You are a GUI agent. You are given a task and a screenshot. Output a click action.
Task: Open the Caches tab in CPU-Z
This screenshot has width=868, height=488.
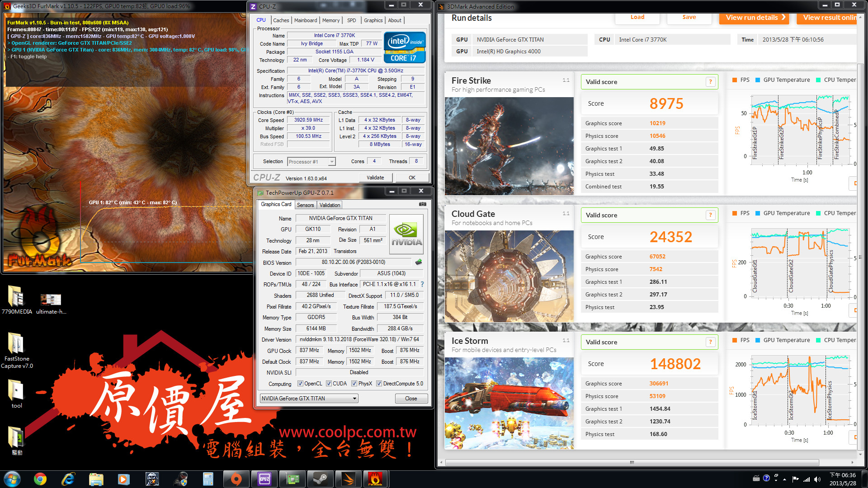pos(281,20)
